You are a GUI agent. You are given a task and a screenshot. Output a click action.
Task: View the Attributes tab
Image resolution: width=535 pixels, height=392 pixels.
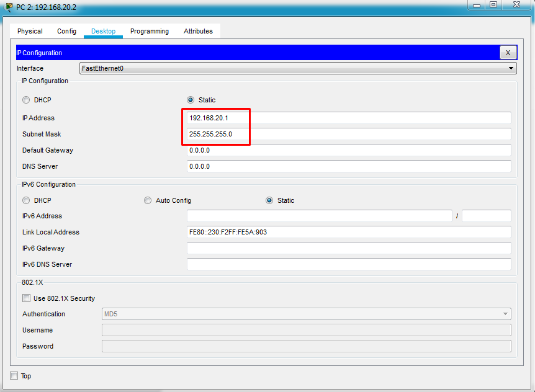coord(198,31)
